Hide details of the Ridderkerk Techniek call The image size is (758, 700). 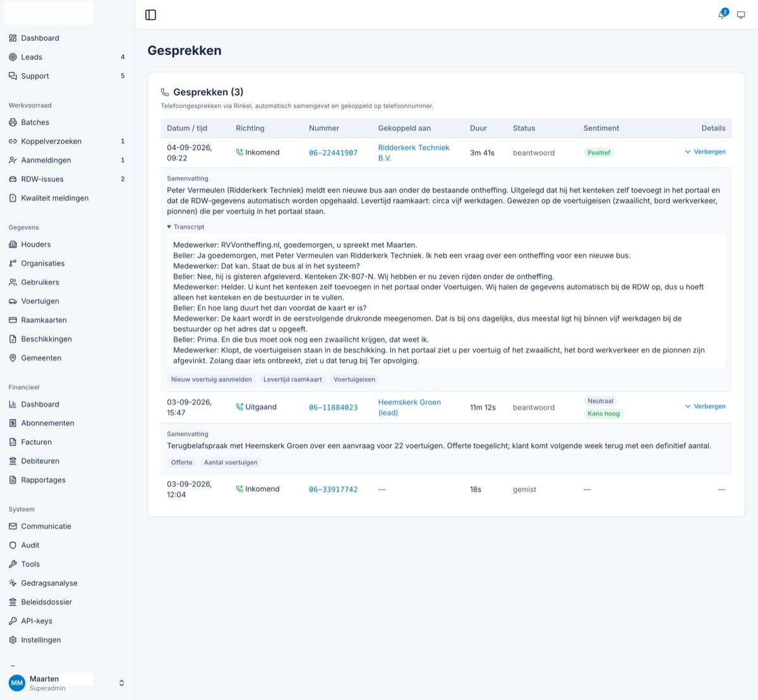[x=705, y=152]
